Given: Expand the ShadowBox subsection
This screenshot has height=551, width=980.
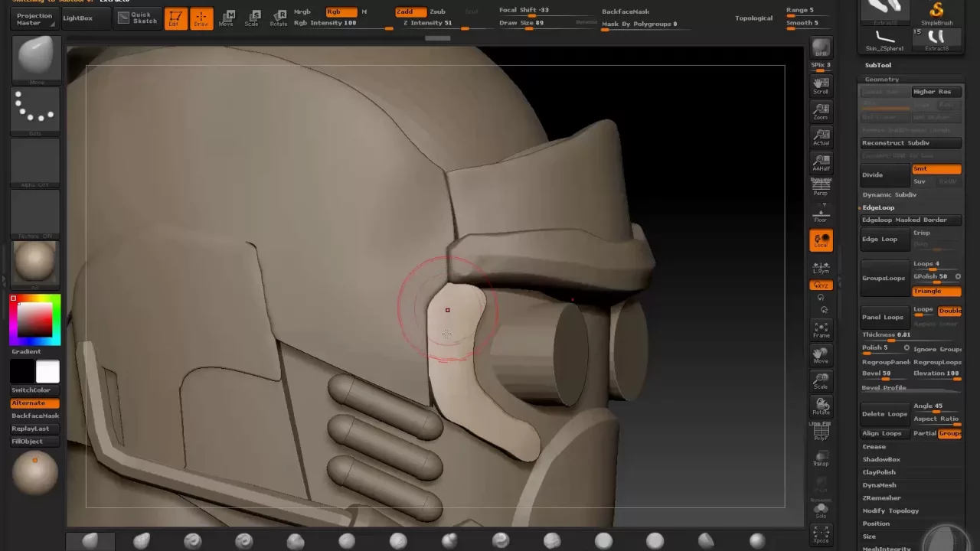Looking at the screenshot, I should click(881, 459).
